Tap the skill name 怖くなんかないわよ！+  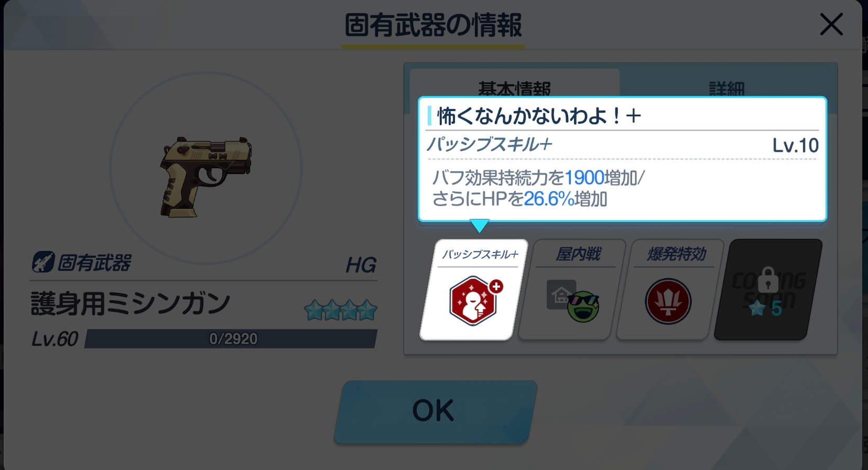pos(539,116)
